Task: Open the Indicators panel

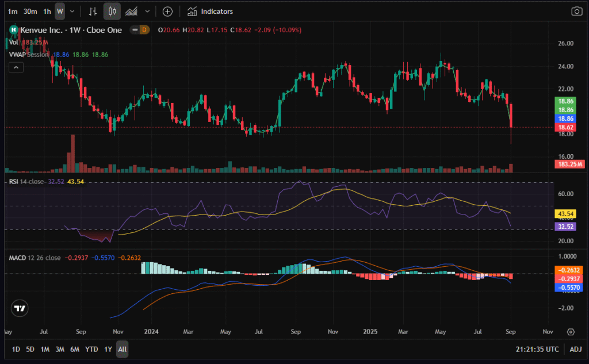Action: pyautogui.click(x=211, y=11)
